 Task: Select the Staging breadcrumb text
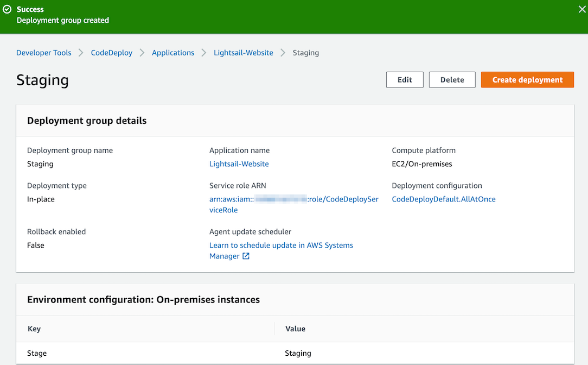coord(305,53)
